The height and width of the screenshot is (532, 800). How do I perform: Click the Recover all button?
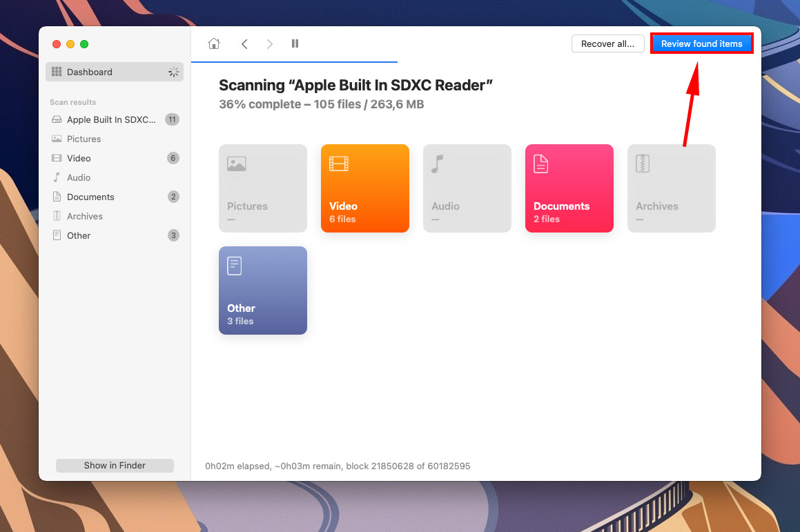[x=607, y=43]
